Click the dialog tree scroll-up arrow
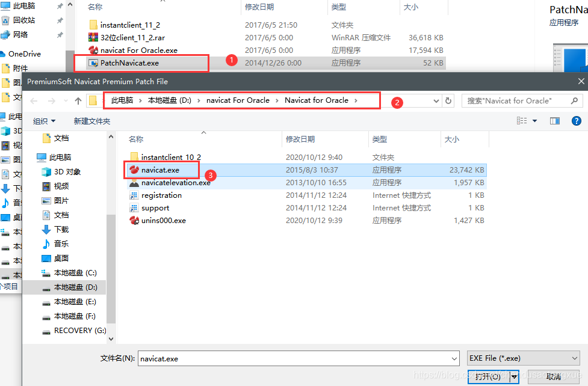The width and height of the screenshot is (588, 386). pyautogui.click(x=111, y=137)
